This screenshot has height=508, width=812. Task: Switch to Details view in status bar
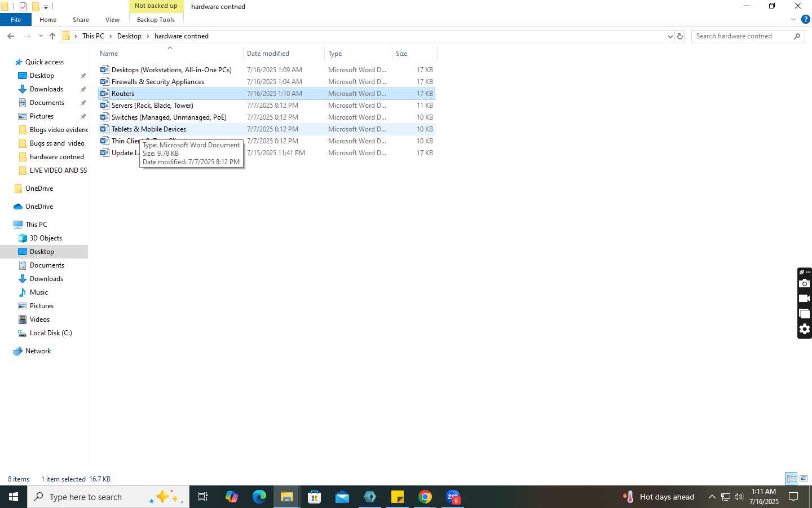point(791,479)
